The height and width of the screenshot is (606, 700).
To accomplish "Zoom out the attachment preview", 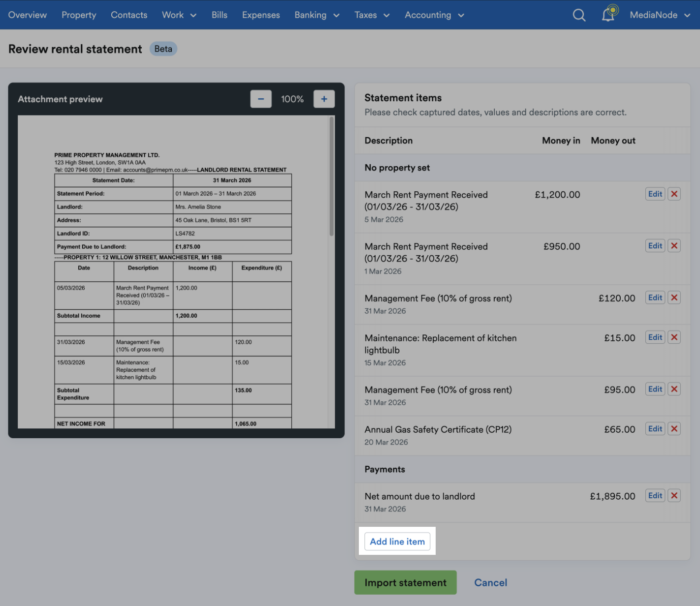I will click(261, 99).
